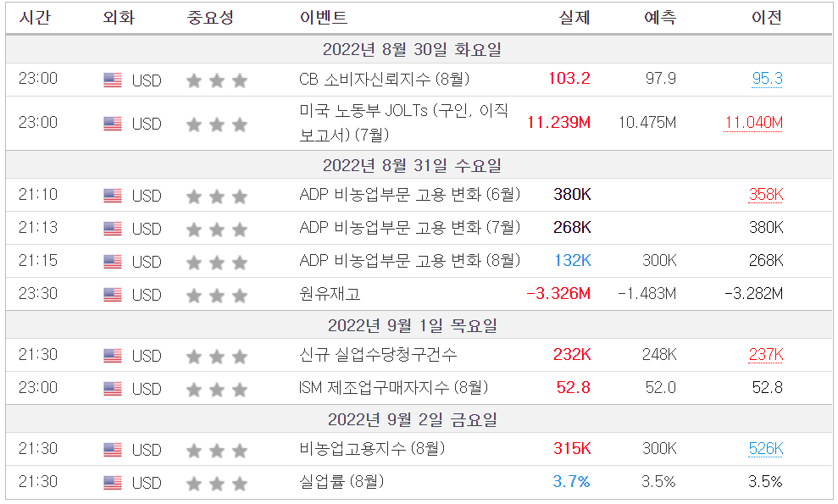Screen dimensions: 838x504
Task: Click the revised previous value 358K
Action: 766,195
